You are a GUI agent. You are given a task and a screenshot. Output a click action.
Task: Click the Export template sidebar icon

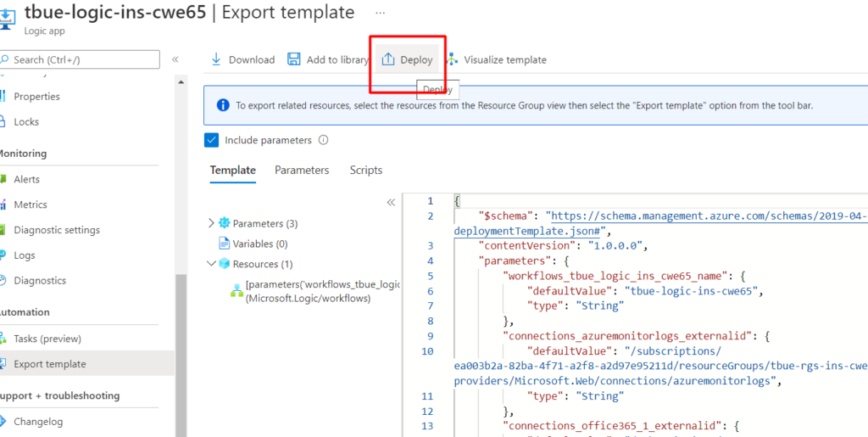click(3, 364)
